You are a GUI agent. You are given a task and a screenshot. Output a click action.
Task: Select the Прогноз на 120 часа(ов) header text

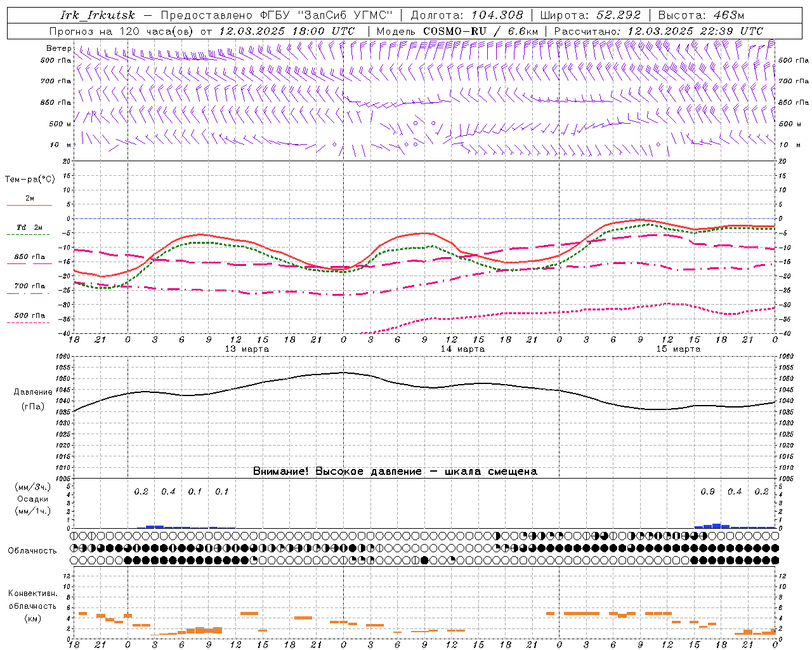coord(122,31)
